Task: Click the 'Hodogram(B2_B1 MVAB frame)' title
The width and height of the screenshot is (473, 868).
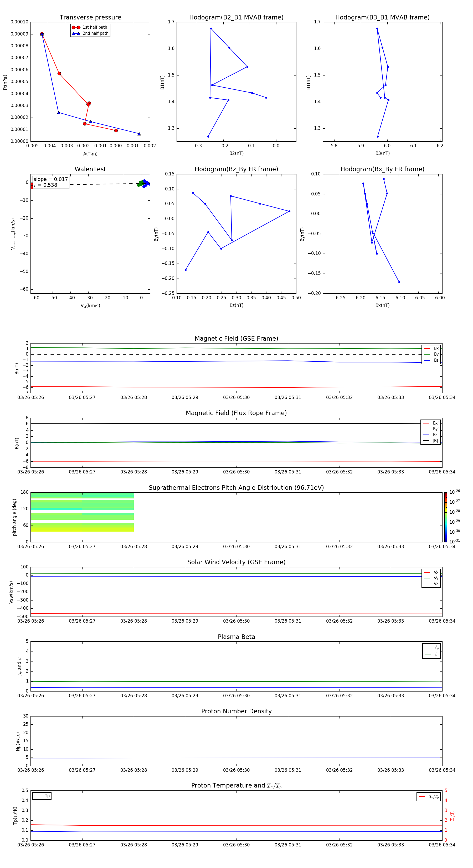Action: pyautogui.click(x=236, y=17)
